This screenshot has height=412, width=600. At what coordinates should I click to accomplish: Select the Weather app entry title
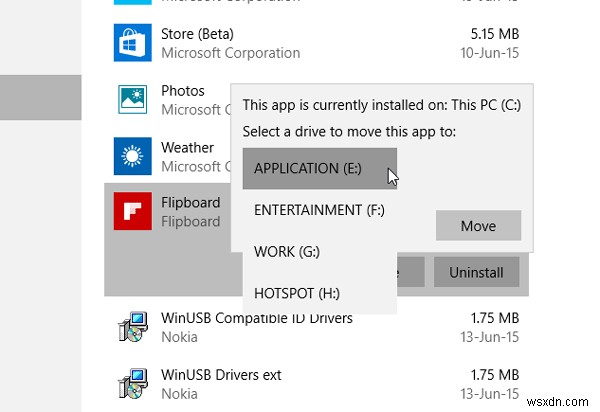(x=188, y=147)
